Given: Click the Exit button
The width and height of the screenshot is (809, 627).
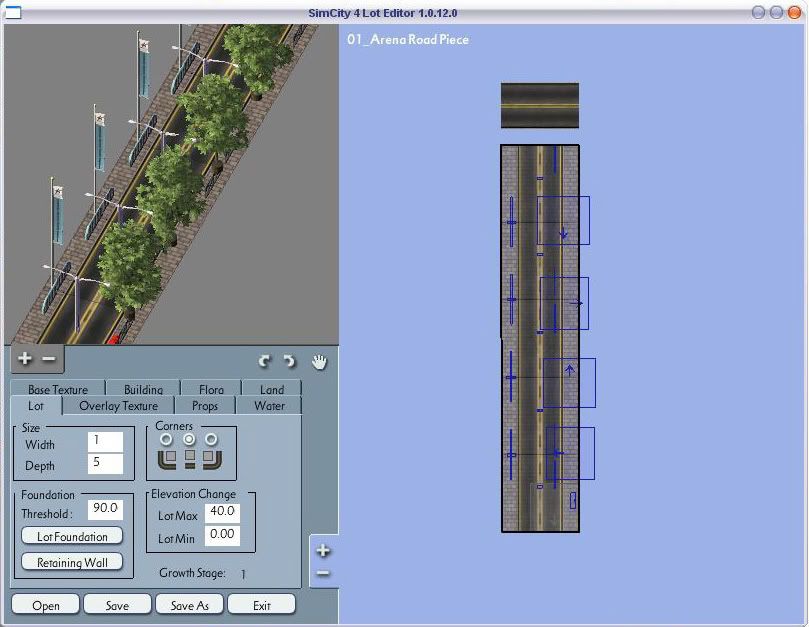Looking at the screenshot, I should click(x=262, y=605).
